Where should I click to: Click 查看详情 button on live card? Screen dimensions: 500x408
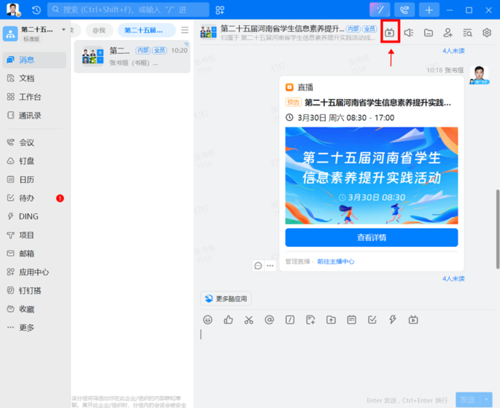click(371, 237)
